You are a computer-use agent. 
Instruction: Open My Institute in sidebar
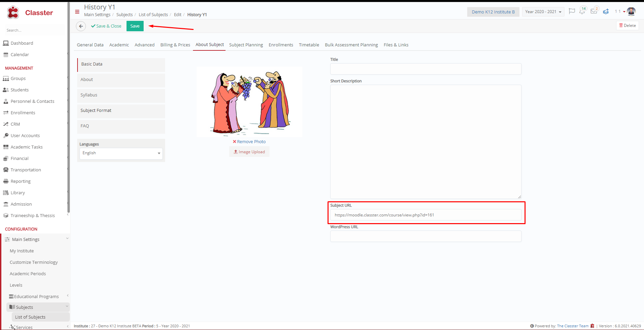pyautogui.click(x=21, y=251)
